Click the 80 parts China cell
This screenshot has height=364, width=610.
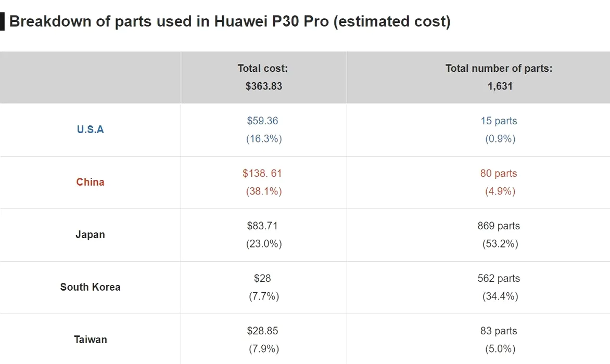point(499,182)
